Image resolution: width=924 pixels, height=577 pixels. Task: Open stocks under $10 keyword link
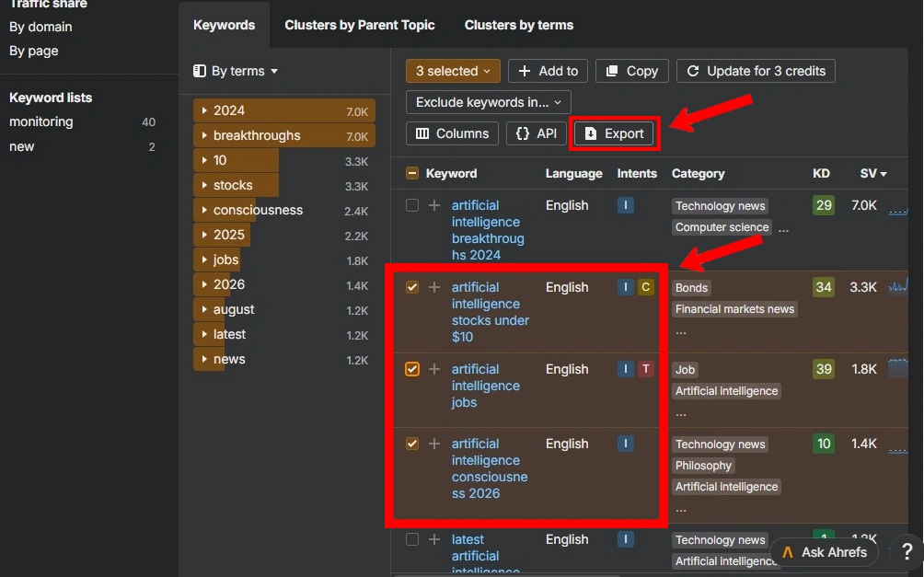491,312
